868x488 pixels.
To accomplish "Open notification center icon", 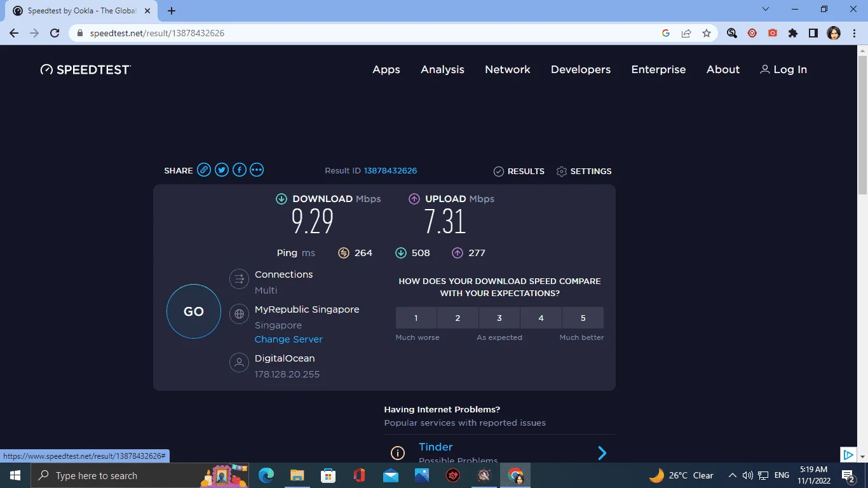I will (848, 475).
